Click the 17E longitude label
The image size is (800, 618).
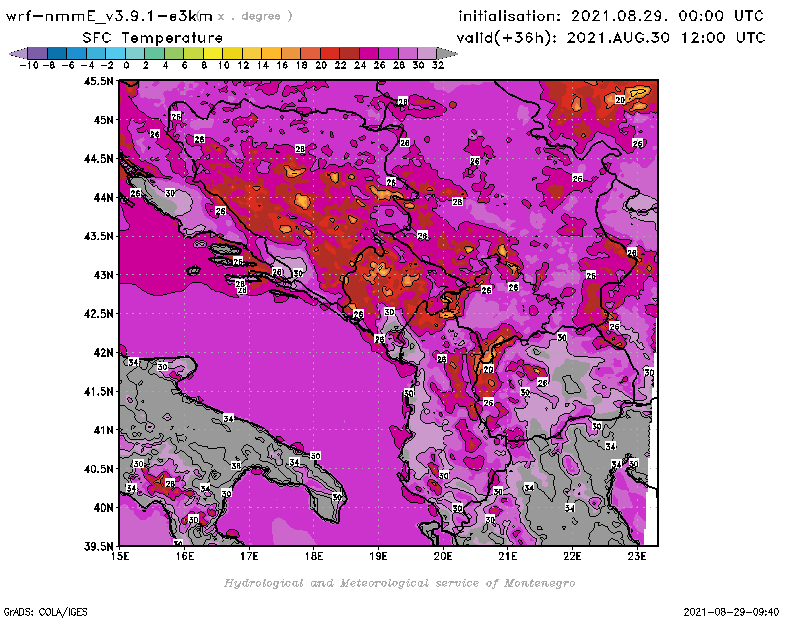tap(249, 556)
